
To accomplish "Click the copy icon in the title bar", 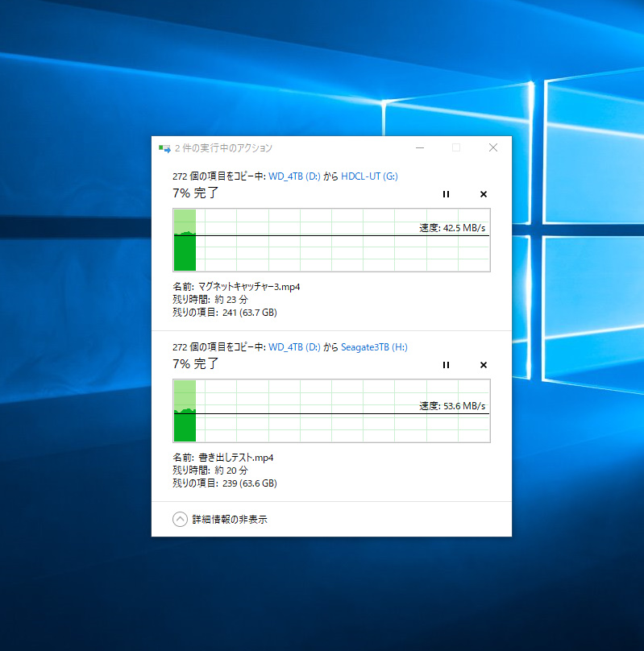I will point(164,148).
